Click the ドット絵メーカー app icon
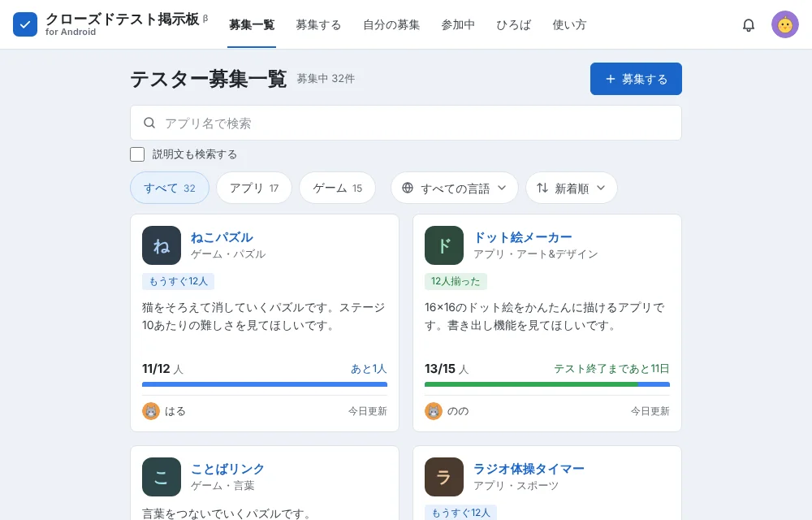The width and height of the screenshot is (812, 520). click(x=444, y=245)
